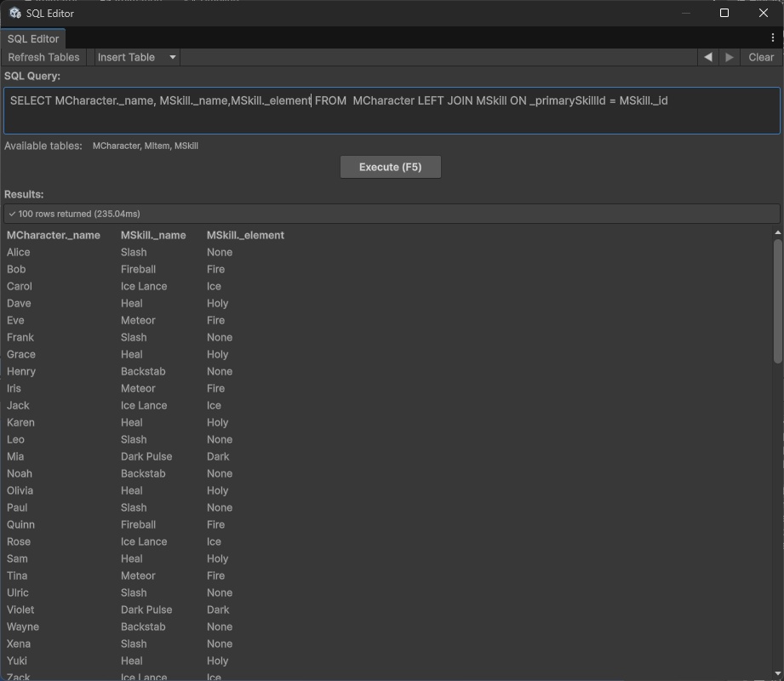Select the Tina name cell
Image resolution: width=784 pixels, height=681 pixels.
coord(17,575)
